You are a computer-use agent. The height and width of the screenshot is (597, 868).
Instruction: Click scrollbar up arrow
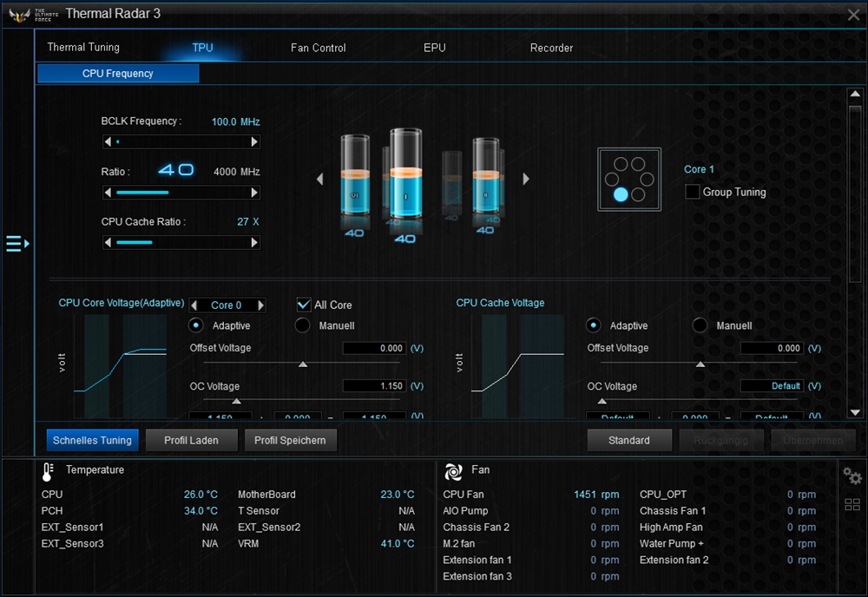point(855,94)
